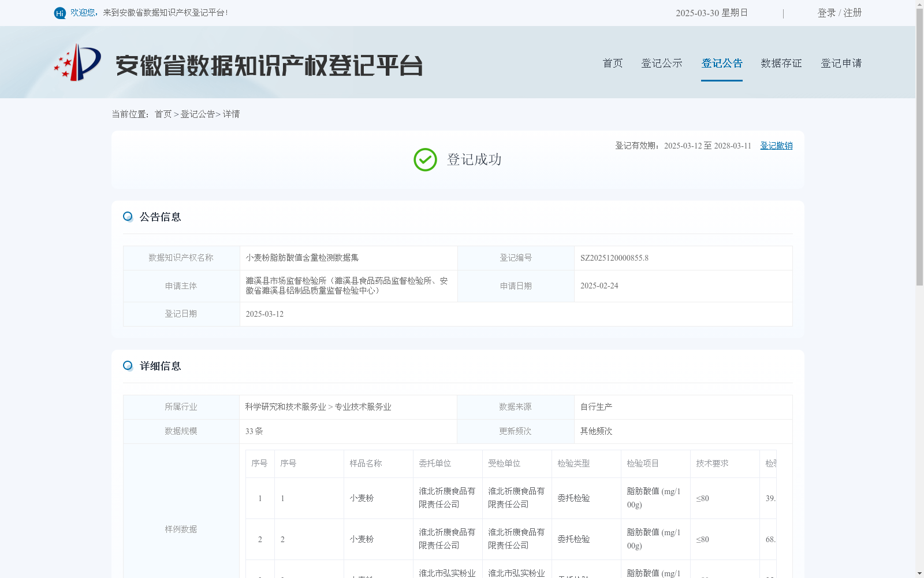The image size is (924, 578).
Task: Click the 检验类型 column header
Action: click(573, 464)
